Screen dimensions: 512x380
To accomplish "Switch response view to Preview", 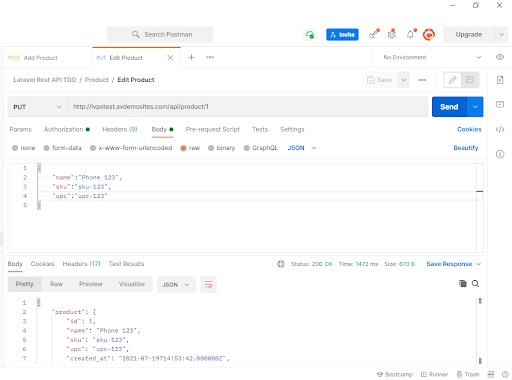I will [91, 284].
